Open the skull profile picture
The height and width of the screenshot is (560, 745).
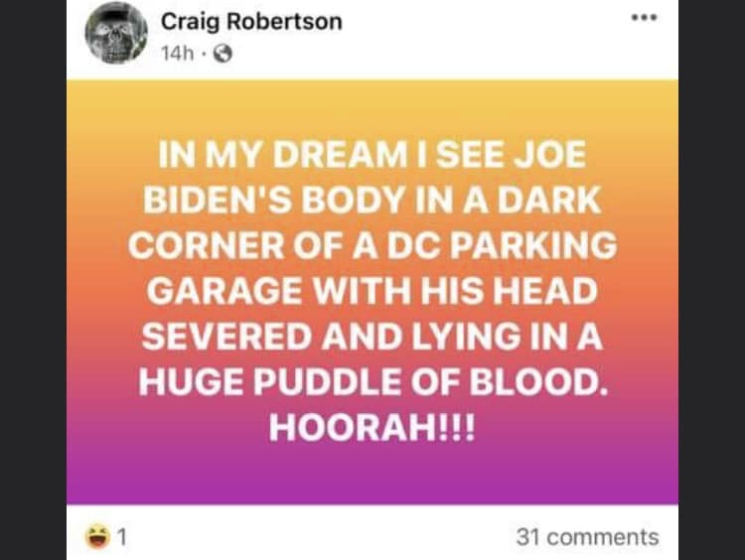pos(116,33)
